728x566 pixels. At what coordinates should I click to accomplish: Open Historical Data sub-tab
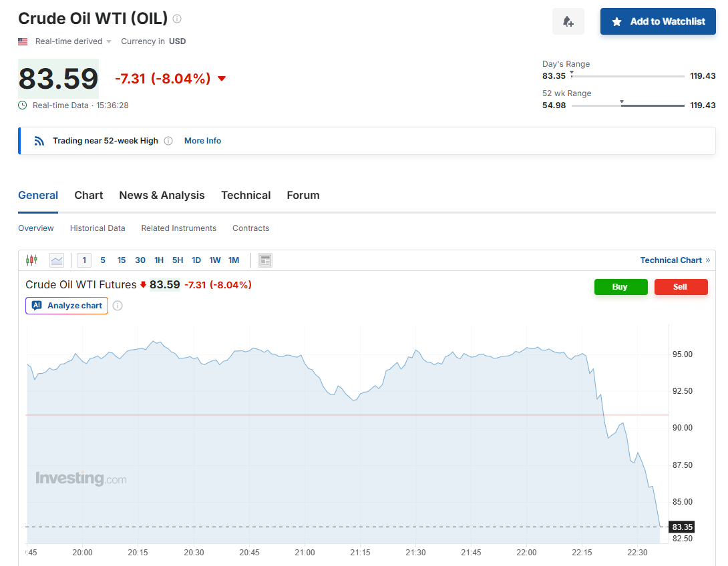pyautogui.click(x=98, y=228)
